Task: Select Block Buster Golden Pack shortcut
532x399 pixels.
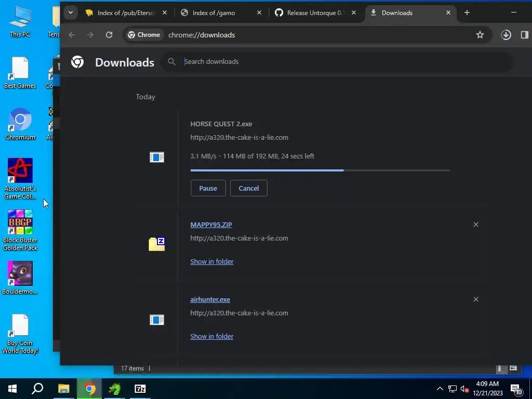Action: point(20,230)
